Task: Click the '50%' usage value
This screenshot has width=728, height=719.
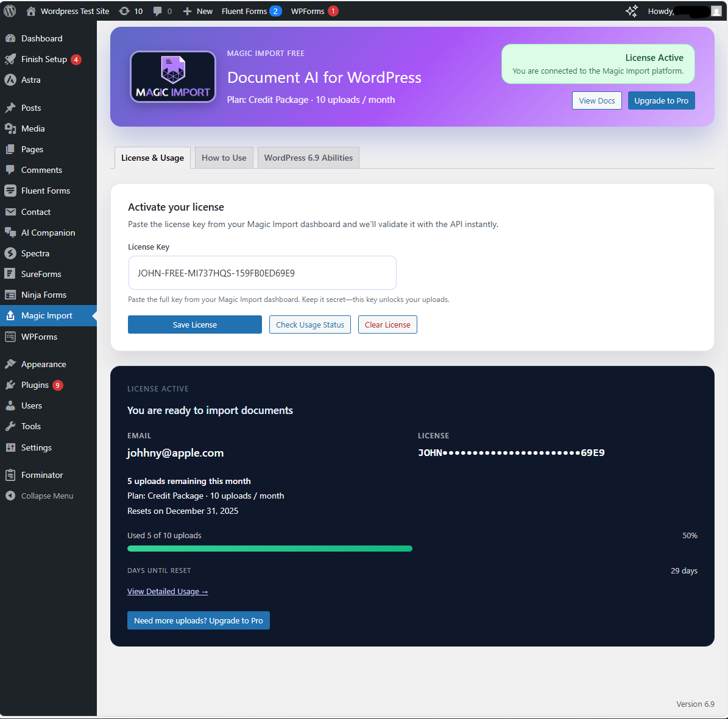Action: [x=690, y=536]
